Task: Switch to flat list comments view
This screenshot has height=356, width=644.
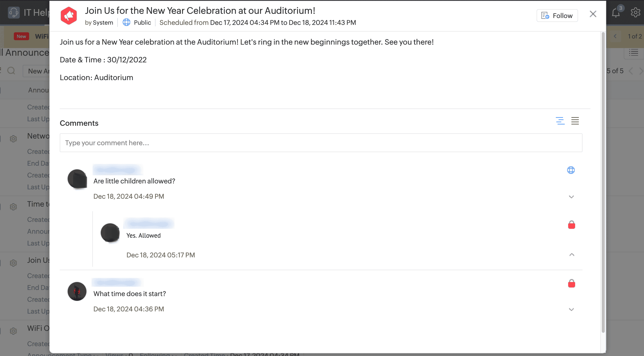Action: 575,121
